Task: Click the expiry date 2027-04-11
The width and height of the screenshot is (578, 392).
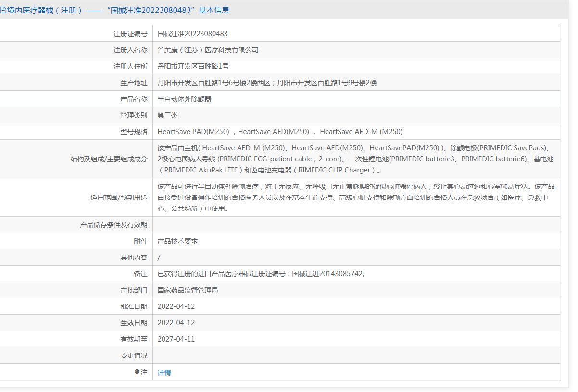Action: click(176, 339)
